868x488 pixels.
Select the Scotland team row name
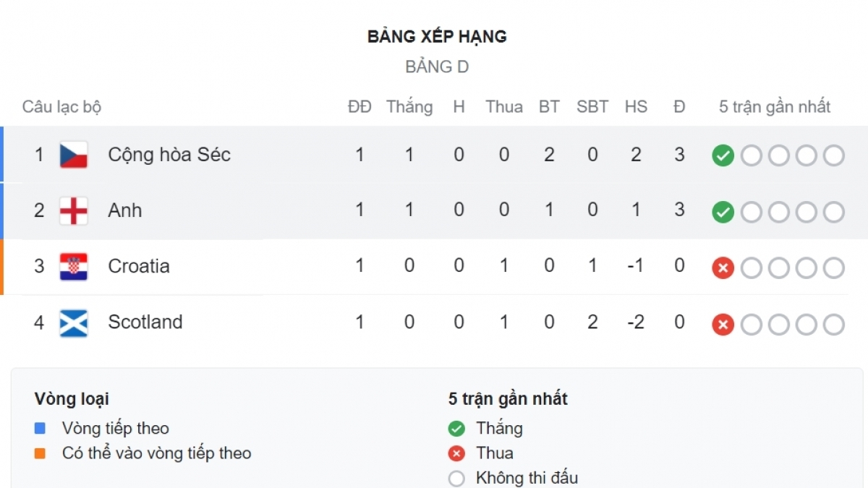coord(145,322)
